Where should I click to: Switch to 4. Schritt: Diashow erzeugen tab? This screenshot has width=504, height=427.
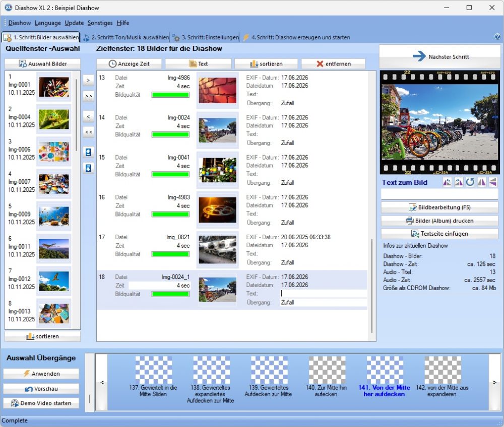[x=296, y=37]
